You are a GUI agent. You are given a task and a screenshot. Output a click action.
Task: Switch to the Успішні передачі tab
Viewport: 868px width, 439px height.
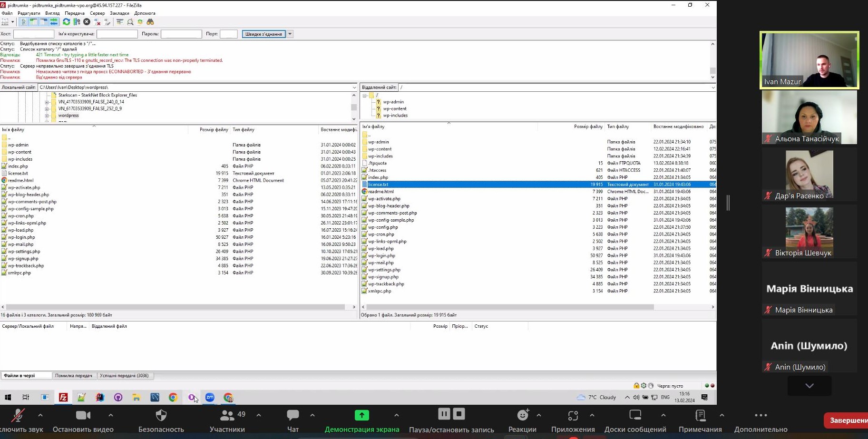click(124, 376)
